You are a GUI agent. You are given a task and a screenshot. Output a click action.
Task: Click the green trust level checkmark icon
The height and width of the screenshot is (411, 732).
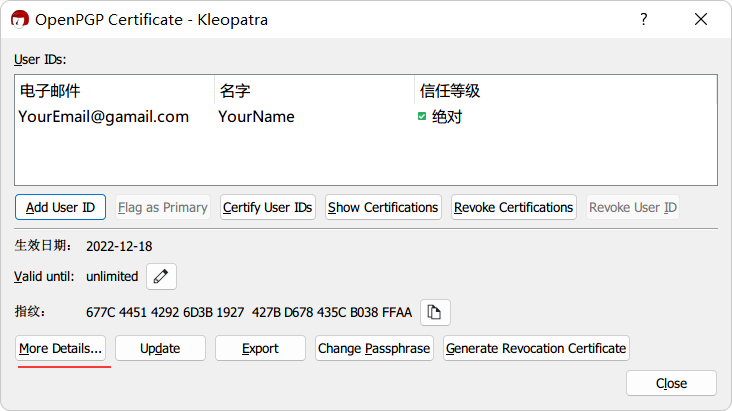point(422,116)
